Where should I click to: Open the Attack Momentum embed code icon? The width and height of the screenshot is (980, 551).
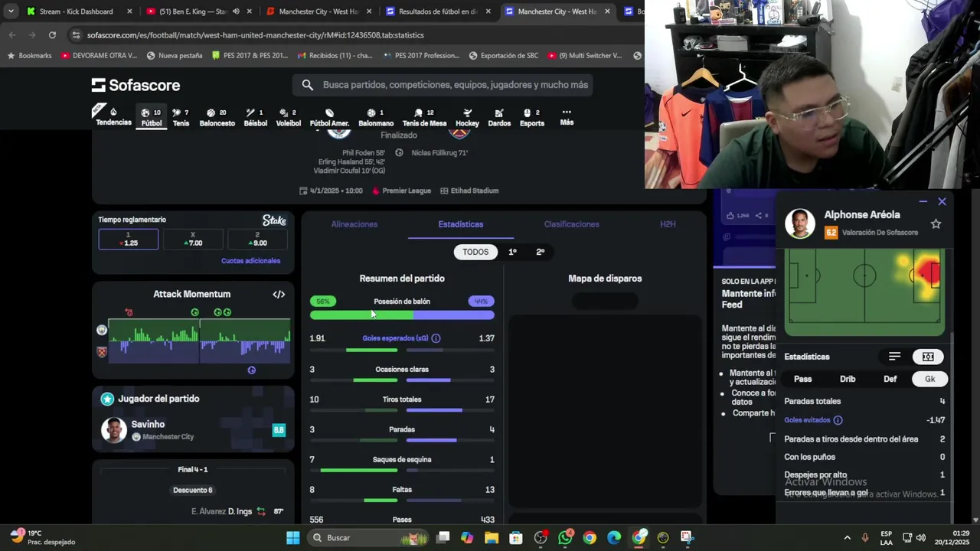click(279, 294)
